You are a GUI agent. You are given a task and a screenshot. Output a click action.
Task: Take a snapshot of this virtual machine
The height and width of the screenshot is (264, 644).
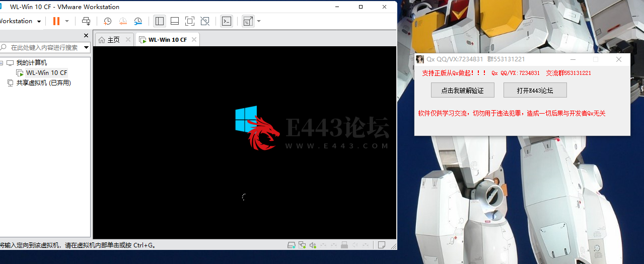(107, 21)
